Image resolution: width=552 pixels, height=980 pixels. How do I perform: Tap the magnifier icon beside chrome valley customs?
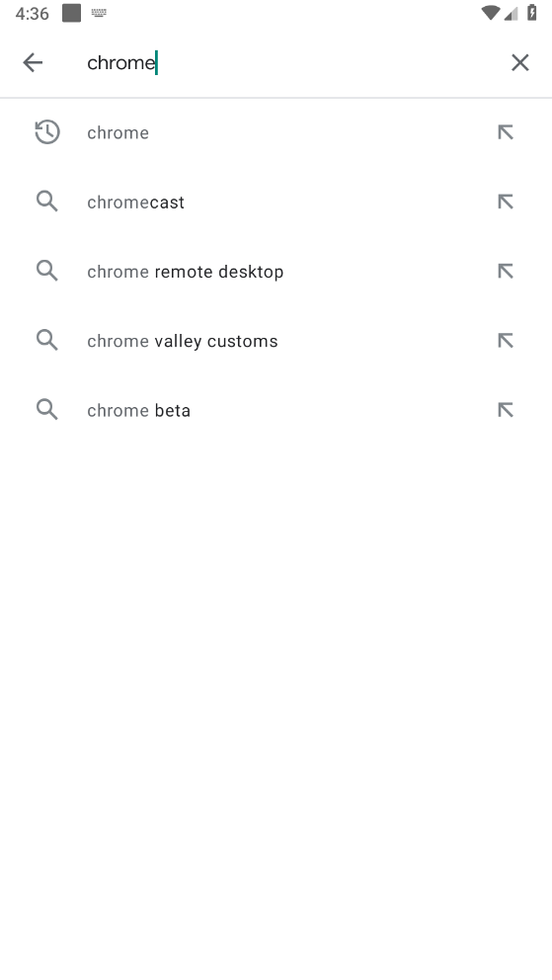[46, 340]
